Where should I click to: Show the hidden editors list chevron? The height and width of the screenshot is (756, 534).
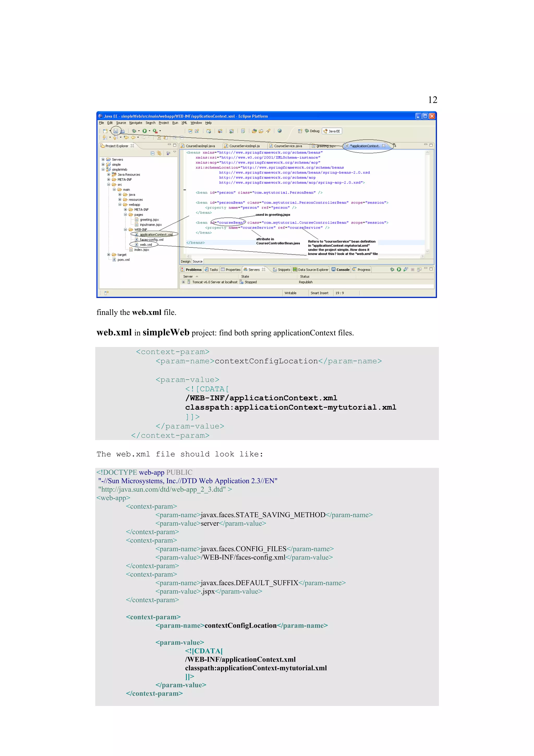[395, 145]
